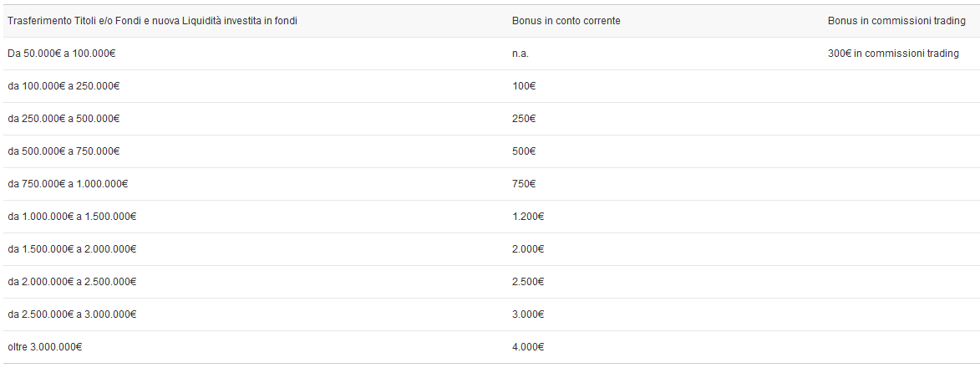Select the 1.200€ bonus value

tap(528, 217)
